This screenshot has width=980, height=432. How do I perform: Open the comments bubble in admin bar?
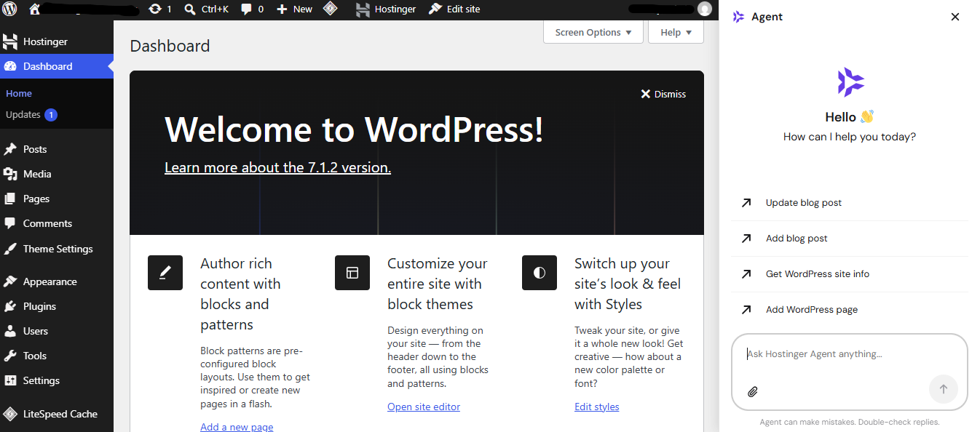coord(247,9)
